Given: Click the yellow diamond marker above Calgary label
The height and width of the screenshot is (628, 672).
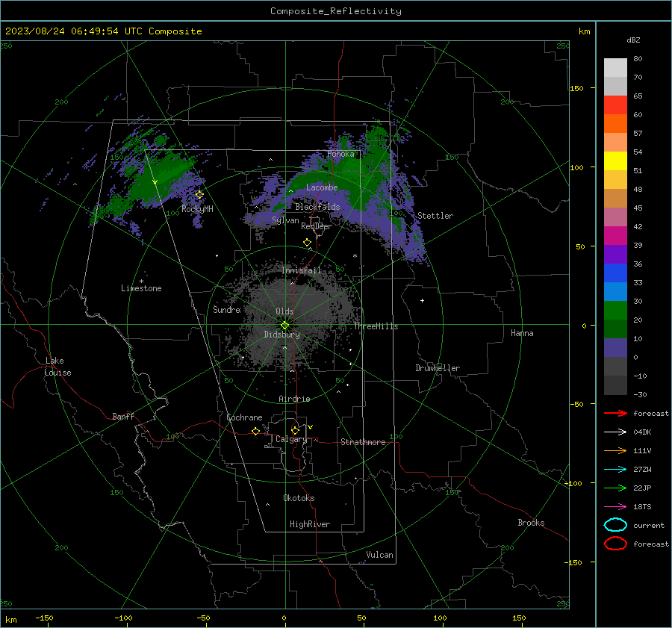Looking at the screenshot, I should pyautogui.click(x=295, y=430).
